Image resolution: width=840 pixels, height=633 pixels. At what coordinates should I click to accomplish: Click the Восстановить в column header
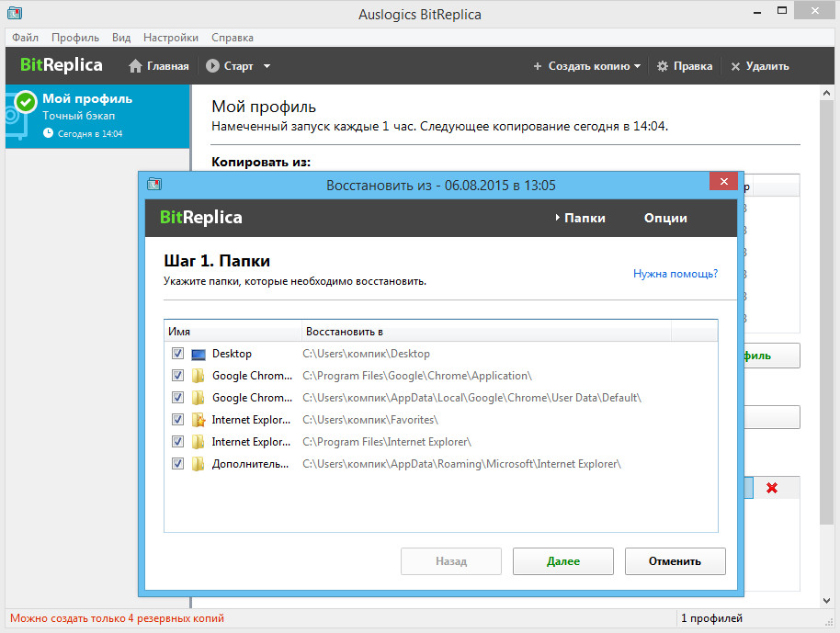[345, 331]
